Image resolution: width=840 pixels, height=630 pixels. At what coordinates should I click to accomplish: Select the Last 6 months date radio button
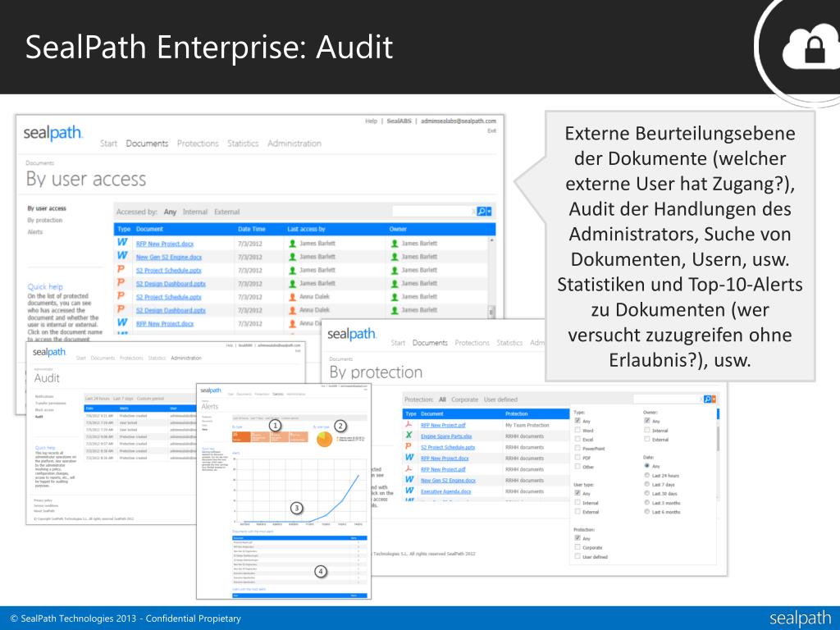[647, 512]
